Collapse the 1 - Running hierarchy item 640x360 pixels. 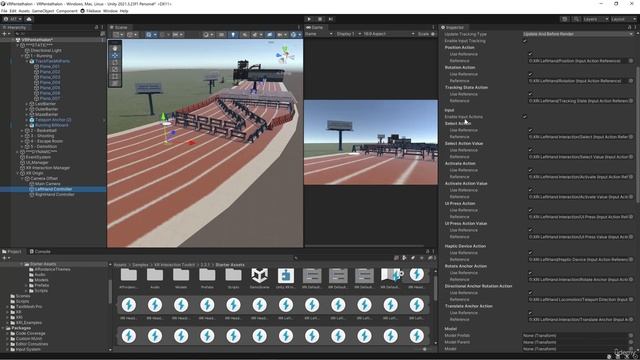pos(22,56)
